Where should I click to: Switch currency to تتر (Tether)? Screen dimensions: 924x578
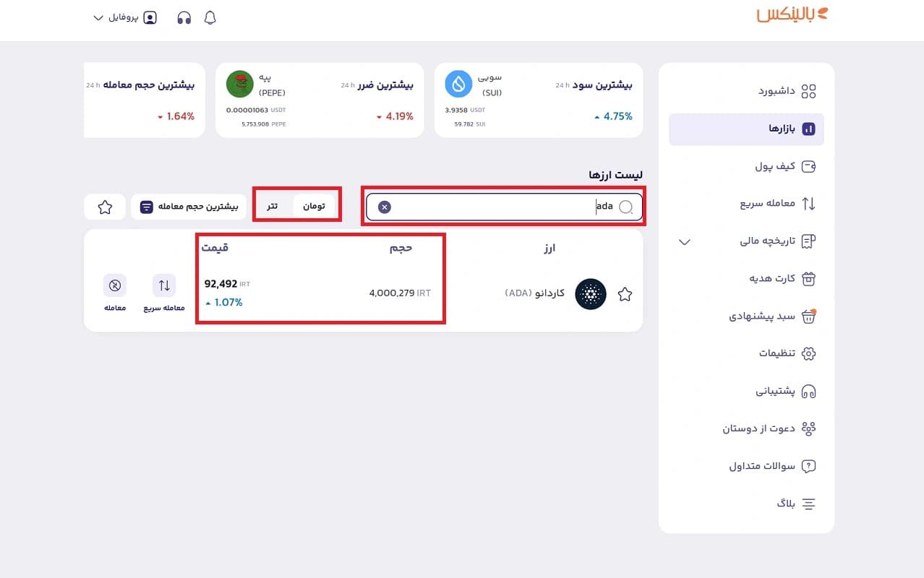coord(272,207)
